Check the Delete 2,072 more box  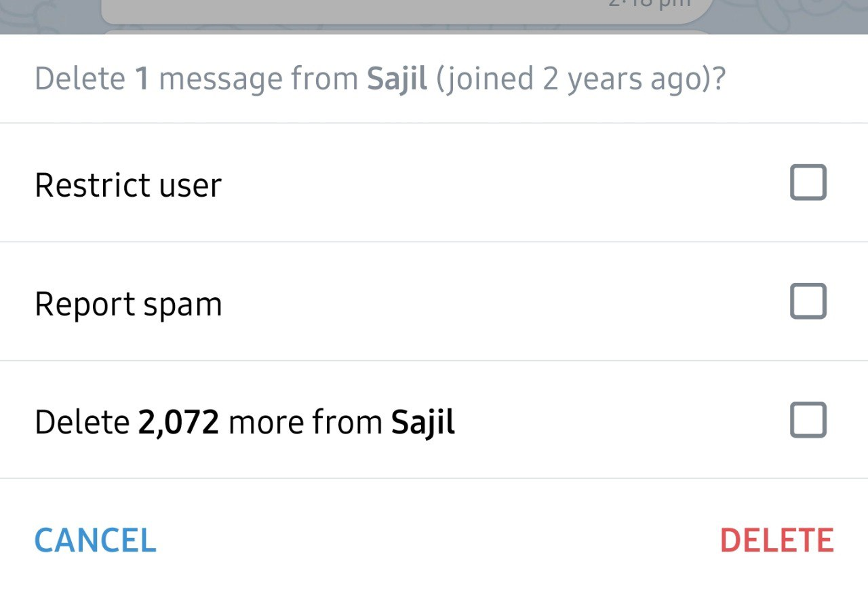[x=808, y=420]
